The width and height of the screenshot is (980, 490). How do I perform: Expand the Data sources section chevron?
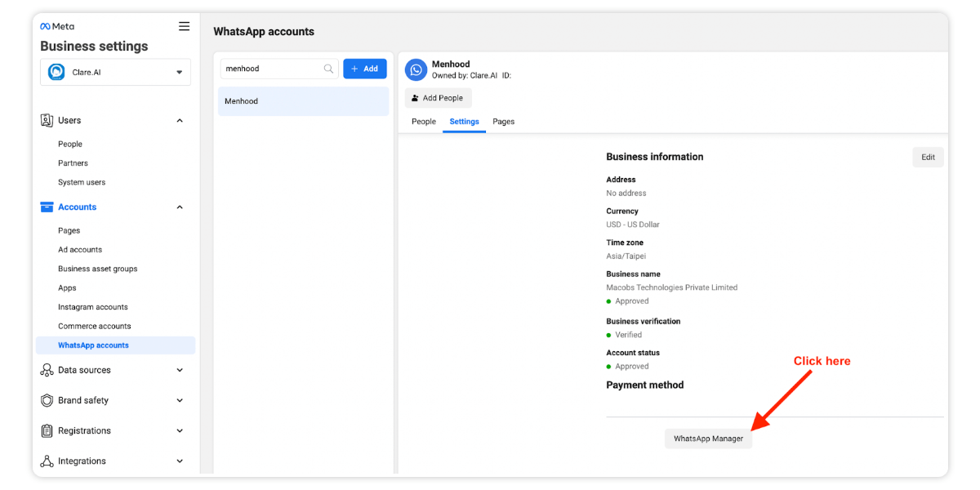(x=180, y=370)
